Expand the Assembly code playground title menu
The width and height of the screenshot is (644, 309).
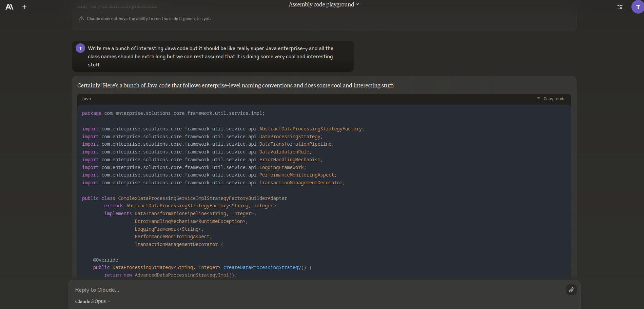[324, 4]
